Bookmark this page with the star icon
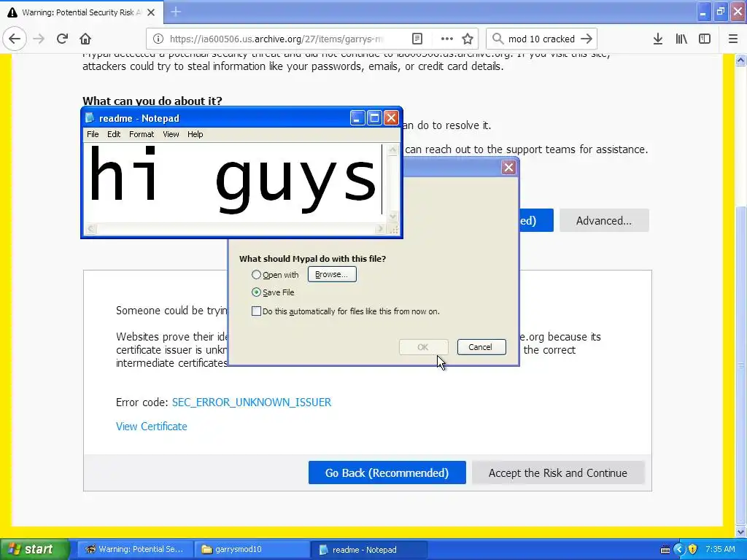Image resolution: width=747 pixels, height=560 pixels. 468,39
